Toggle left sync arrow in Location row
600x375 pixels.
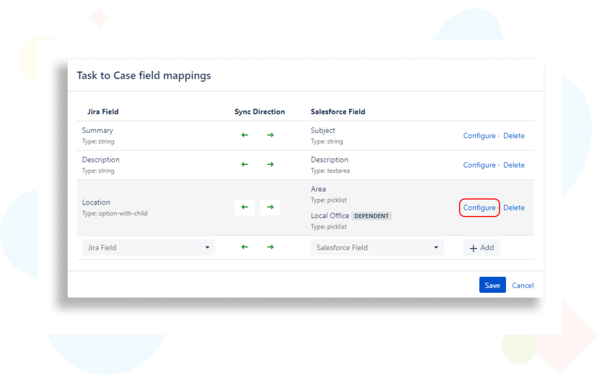coord(245,207)
